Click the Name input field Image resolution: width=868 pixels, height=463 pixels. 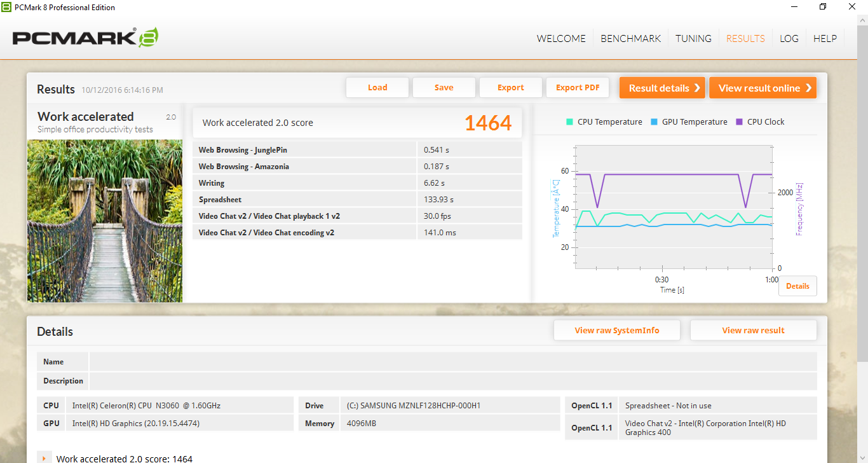click(x=453, y=362)
